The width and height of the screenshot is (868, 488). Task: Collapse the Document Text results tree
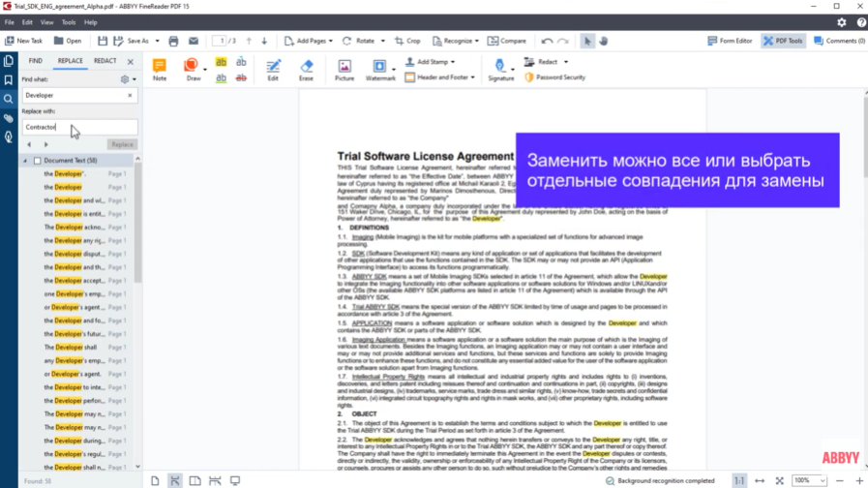(25, 161)
